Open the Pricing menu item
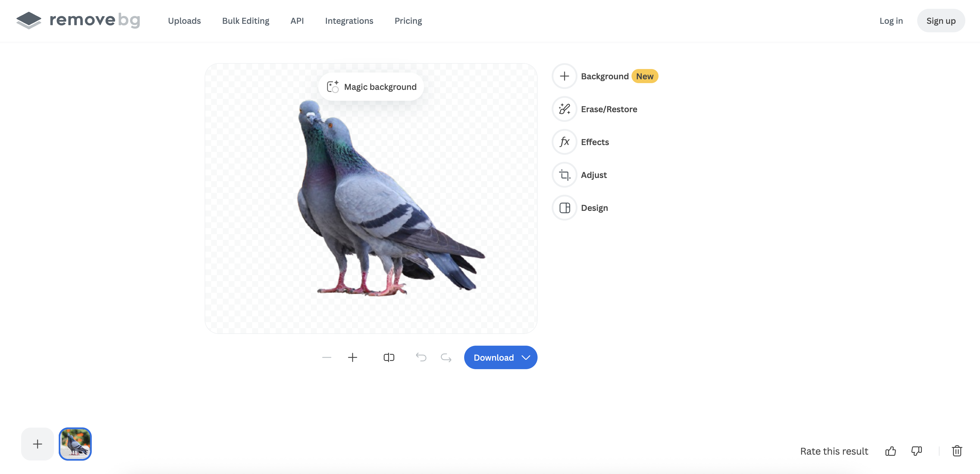This screenshot has width=980, height=474. point(408,21)
